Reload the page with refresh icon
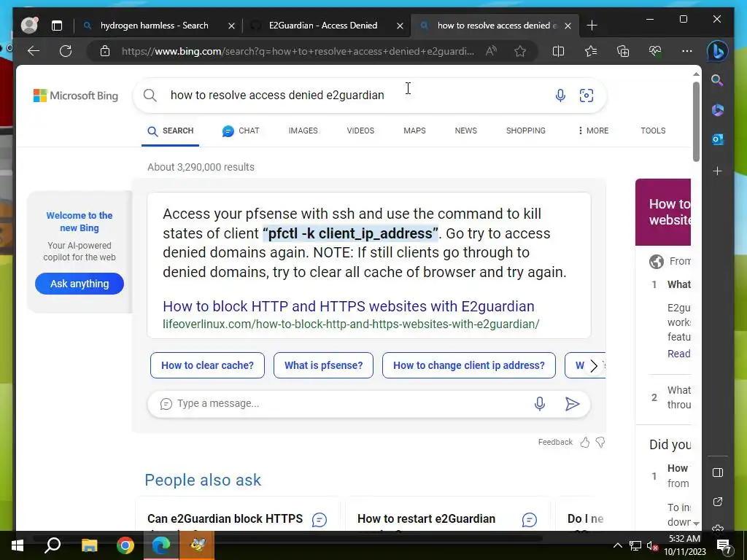Screen dimensions: 747x560 (65, 51)
